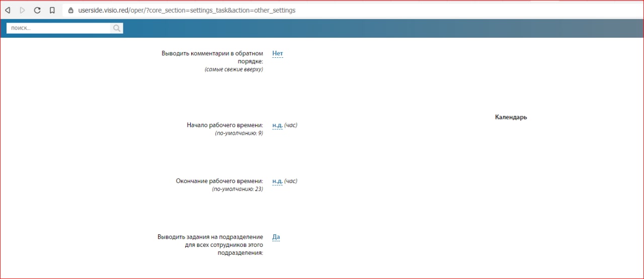
Task: Select the 'Календарь' section heading
Action: coord(511,117)
